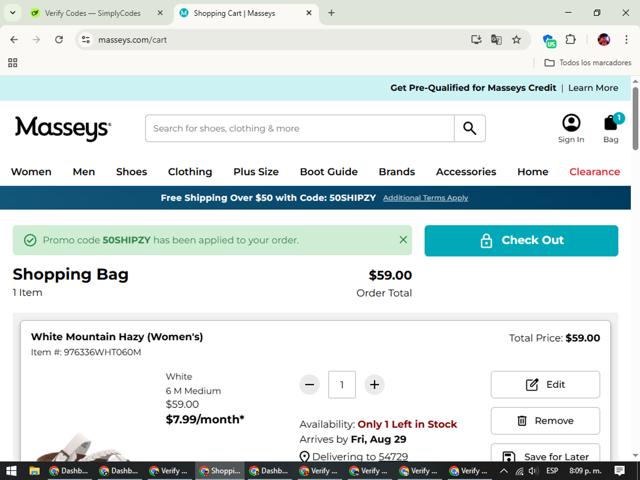Screen dimensions: 640x480
Task: Open the Shoes menu
Action: [131, 172]
